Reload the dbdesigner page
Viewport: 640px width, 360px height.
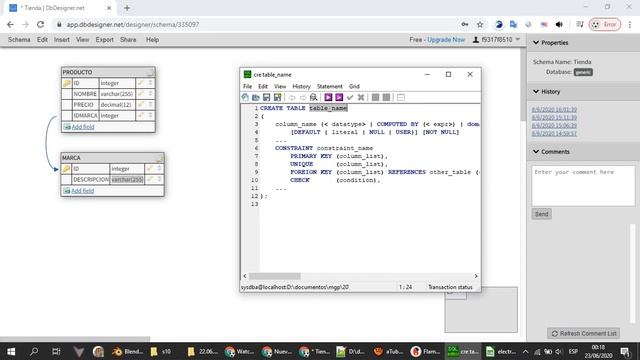tap(40, 24)
